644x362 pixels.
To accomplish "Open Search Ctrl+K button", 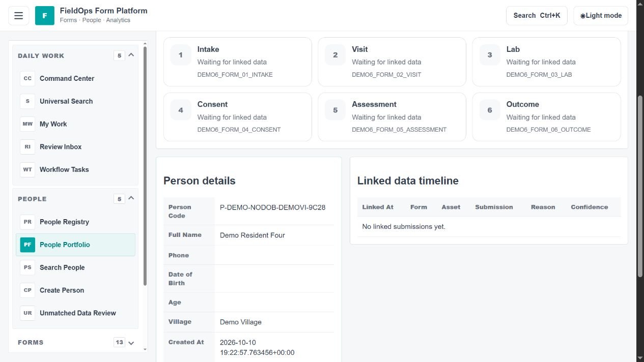I will click(537, 16).
